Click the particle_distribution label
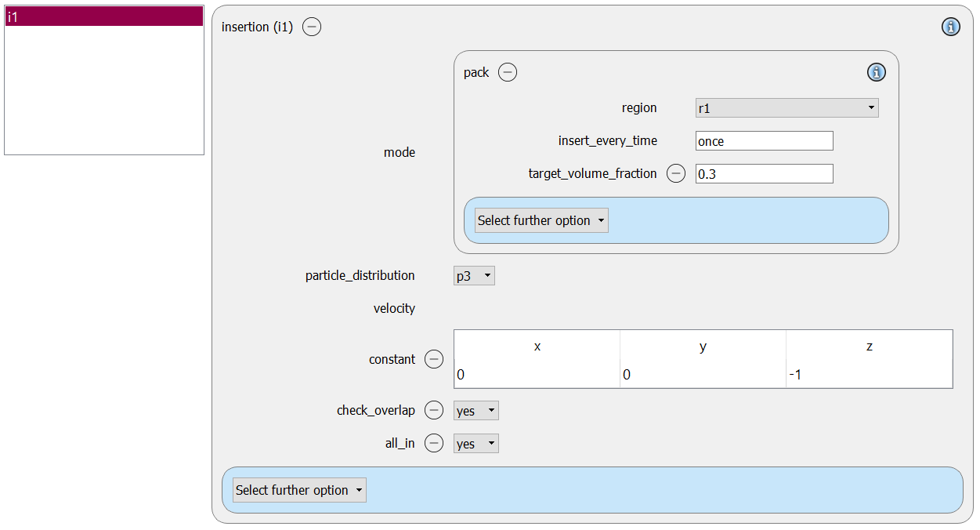The image size is (980, 530). pos(360,276)
